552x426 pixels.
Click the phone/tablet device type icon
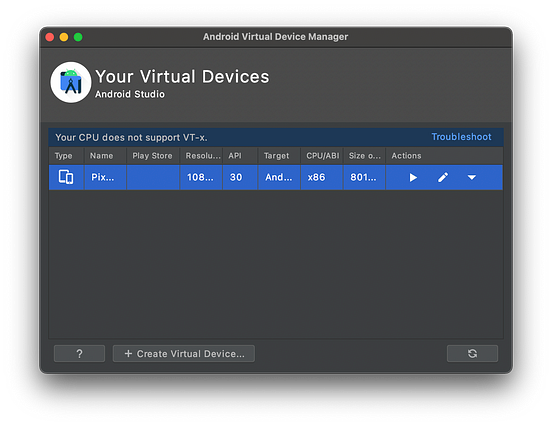(66, 177)
